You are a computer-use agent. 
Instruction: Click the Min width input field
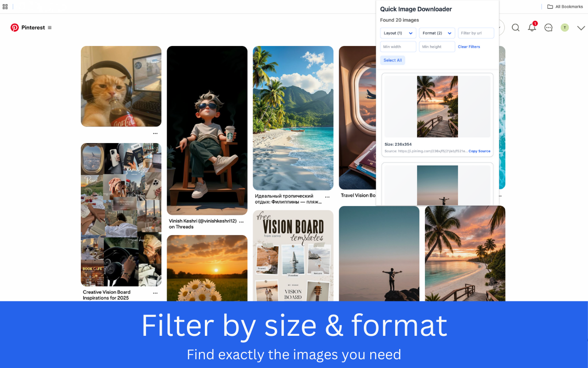coord(398,46)
